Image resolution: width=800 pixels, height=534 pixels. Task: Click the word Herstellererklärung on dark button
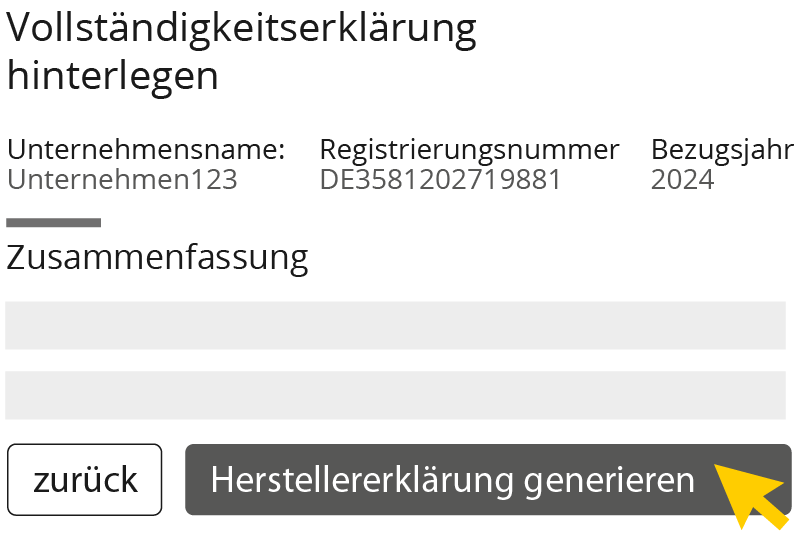coord(360,480)
